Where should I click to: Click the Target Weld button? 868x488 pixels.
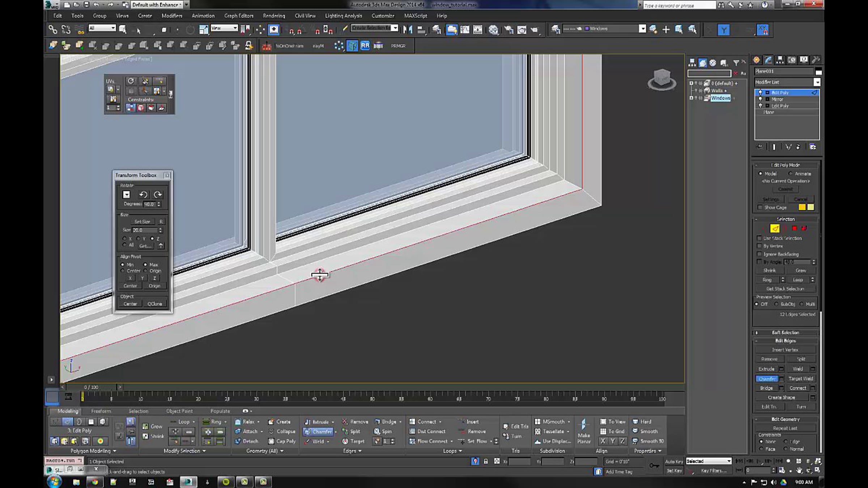(x=800, y=378)
